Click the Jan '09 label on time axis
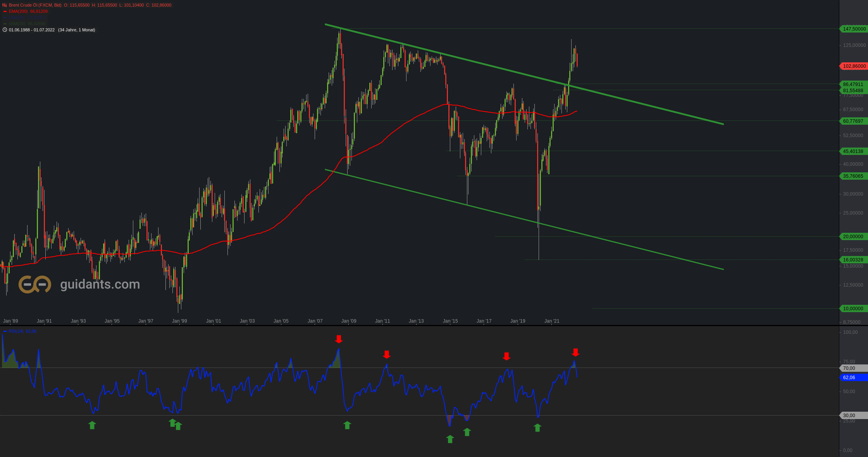 tap(349, 321)
